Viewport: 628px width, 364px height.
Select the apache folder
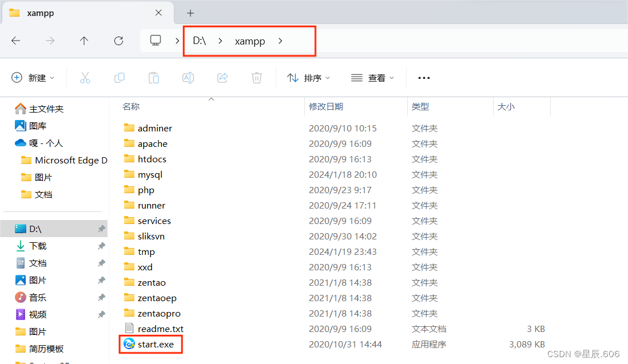146,143
